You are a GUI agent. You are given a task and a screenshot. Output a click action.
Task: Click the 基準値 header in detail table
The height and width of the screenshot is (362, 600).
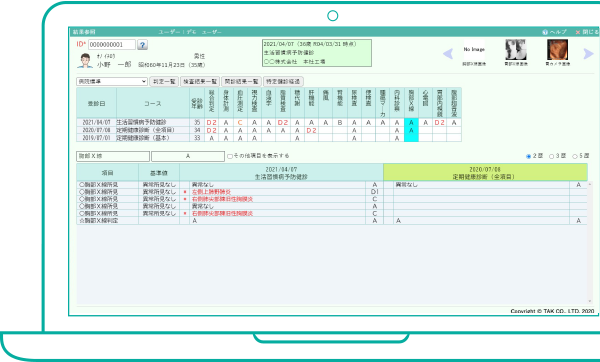point(159,173)
